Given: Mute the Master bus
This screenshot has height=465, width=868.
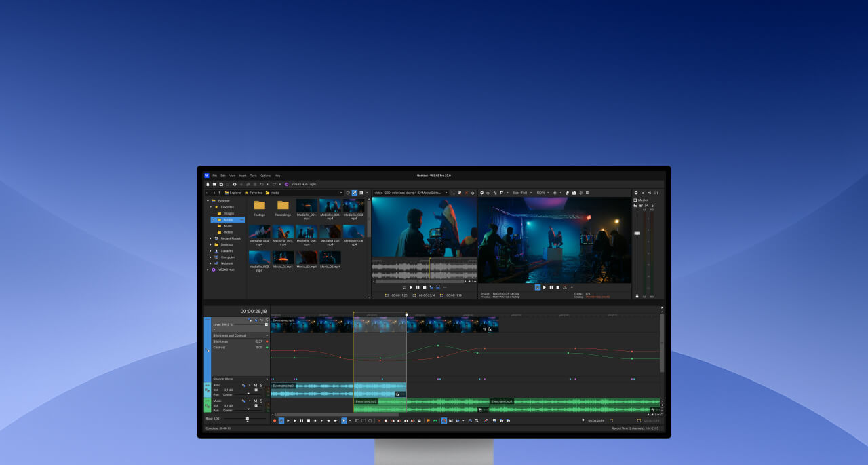Looking at the screenshot, I should 646,205.
